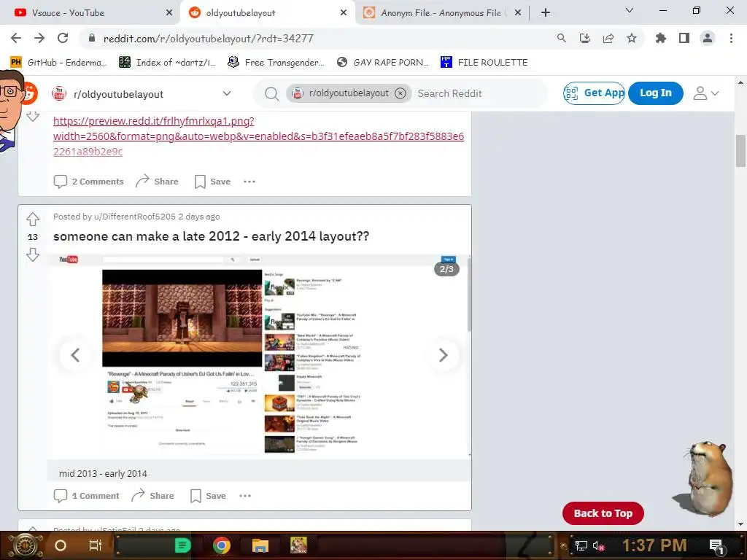Switch to the oldyoutubelayout tab
This screenshot has width=747, height=560.
point(267,13)
